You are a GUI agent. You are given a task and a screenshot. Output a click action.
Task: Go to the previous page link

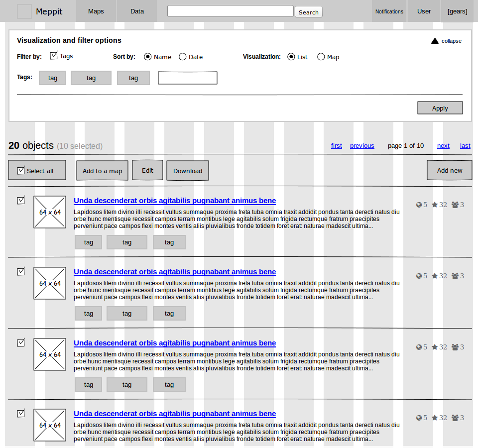[362, 146]
